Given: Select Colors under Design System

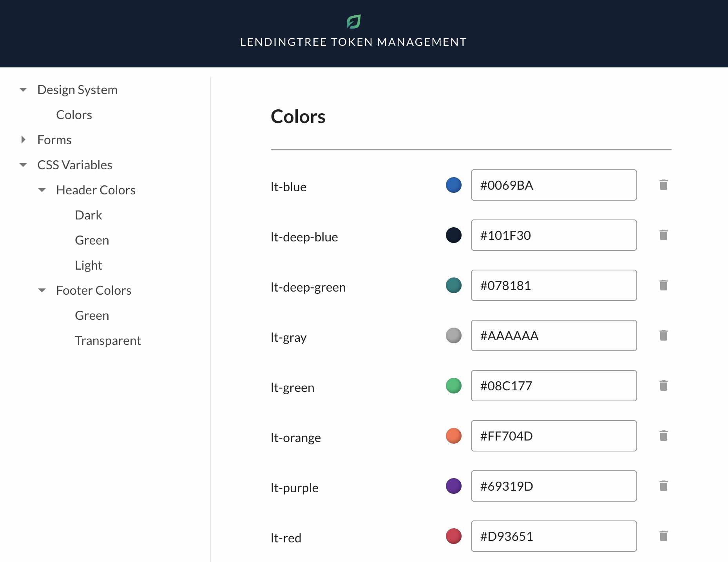Looking at the screenshot, I should tap(74, 115).
